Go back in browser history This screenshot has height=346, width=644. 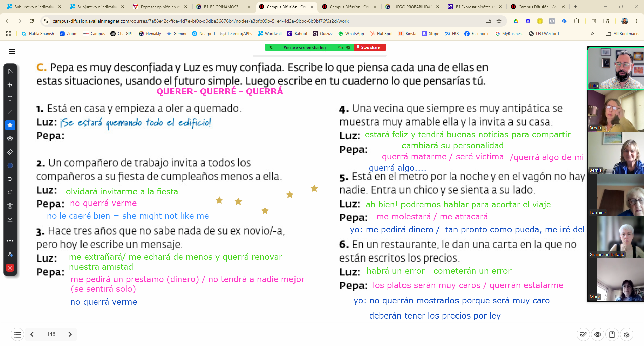[x=7, y=21]
